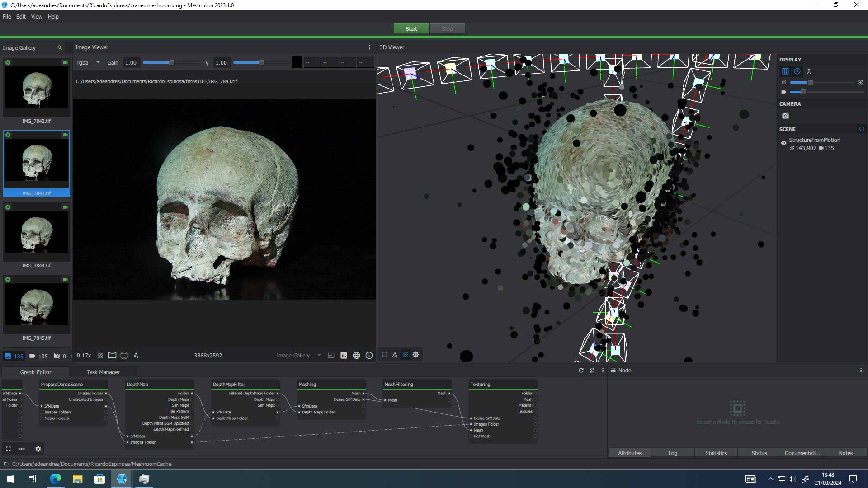Toggle the locator origin display icon
Image resolution: width=868 pixels, height=488 pixels.
pyautogui.click(x=809, y=71)
